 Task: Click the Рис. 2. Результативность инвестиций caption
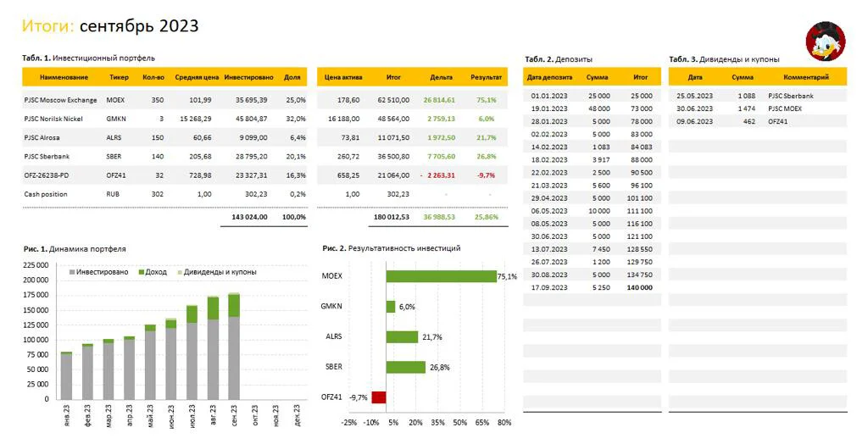pos(392,248)
